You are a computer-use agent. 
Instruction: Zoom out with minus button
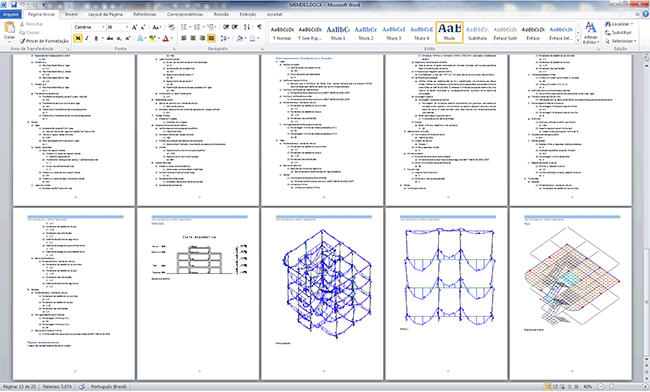coord(600,387)
